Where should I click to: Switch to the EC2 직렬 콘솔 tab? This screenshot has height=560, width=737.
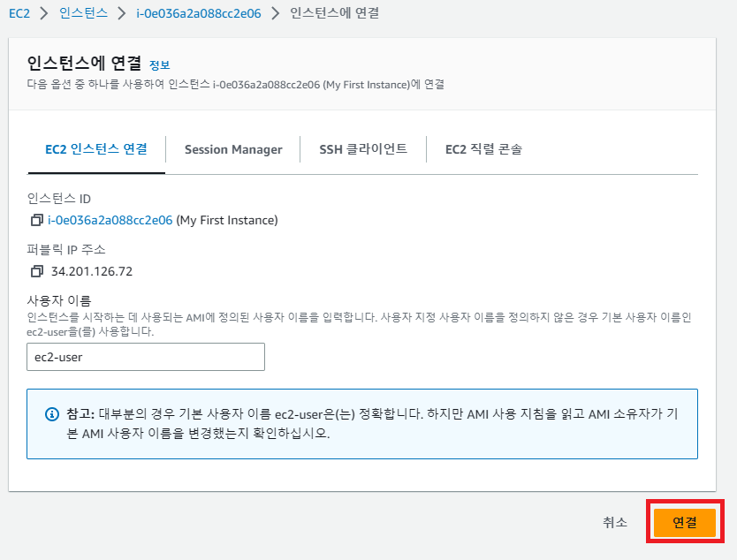click(x=483, y=149)
